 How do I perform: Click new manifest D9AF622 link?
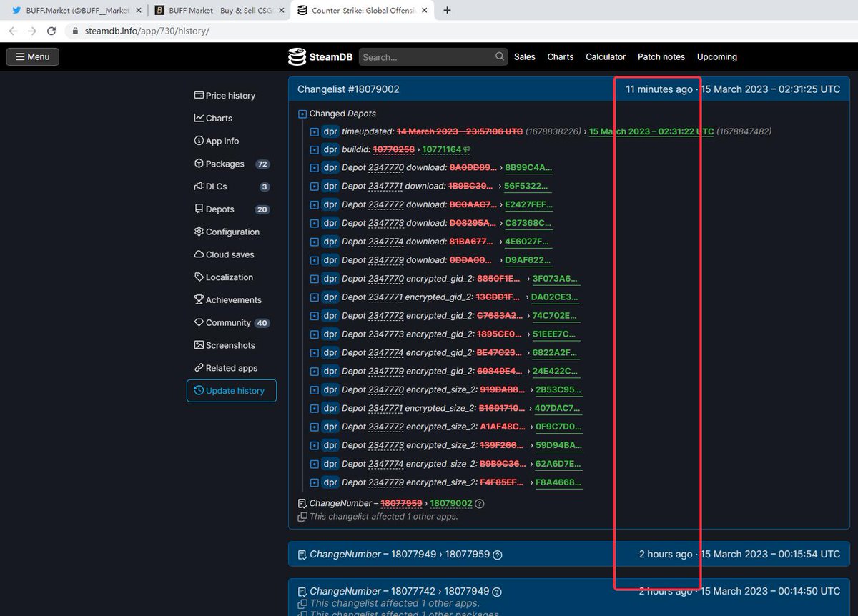528,261
